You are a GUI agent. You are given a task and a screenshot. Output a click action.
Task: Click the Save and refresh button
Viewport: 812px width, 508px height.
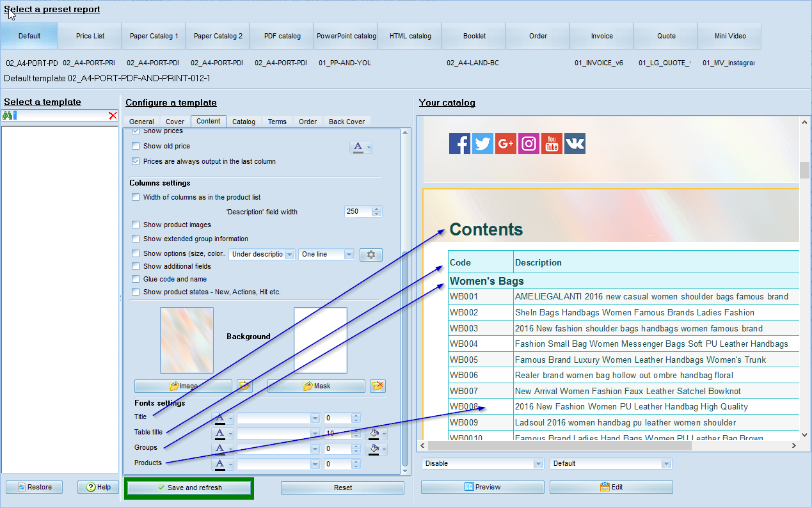click(x=189, y=488)
